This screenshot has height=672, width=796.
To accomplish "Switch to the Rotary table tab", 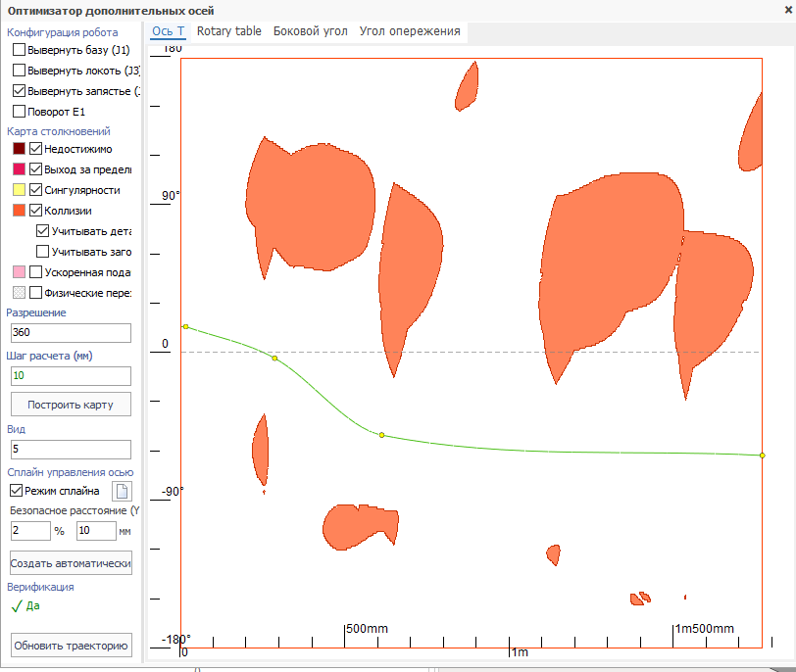I will point(228,31).
